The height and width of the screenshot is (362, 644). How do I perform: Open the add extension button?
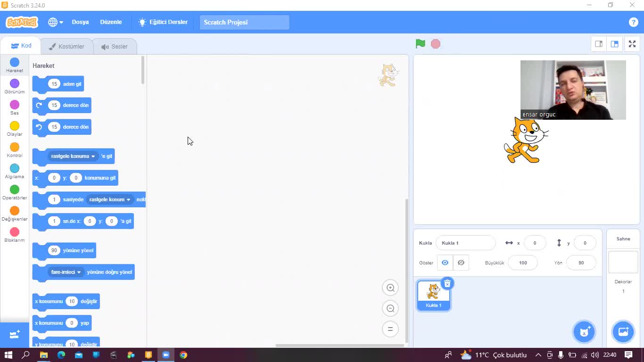[15, 335]
